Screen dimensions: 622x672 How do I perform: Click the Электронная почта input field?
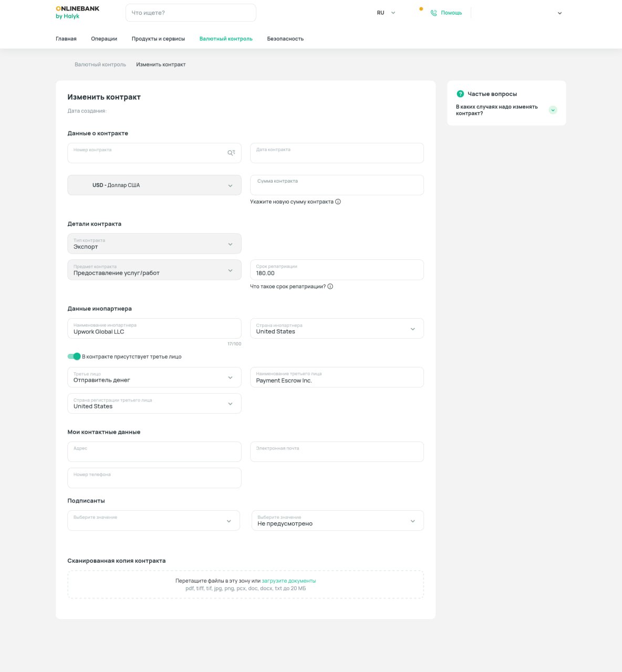[x=337, y=452]
